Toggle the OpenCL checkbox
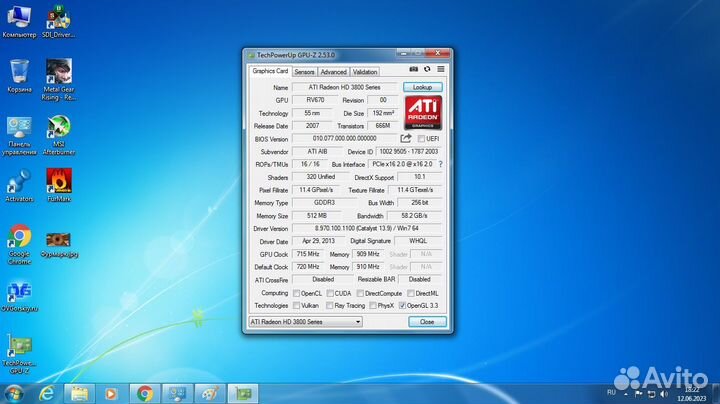Viewport: 720px width, 404px height. point(296,293)
